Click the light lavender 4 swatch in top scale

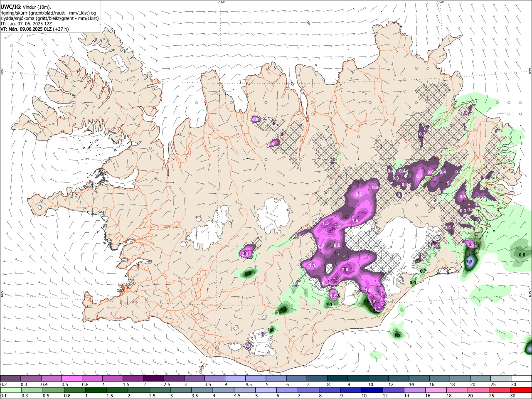[x=234, y=379]
